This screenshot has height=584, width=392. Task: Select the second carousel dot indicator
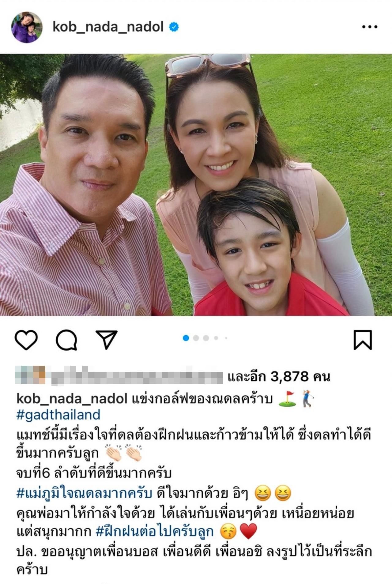click(x=196, y=338)
